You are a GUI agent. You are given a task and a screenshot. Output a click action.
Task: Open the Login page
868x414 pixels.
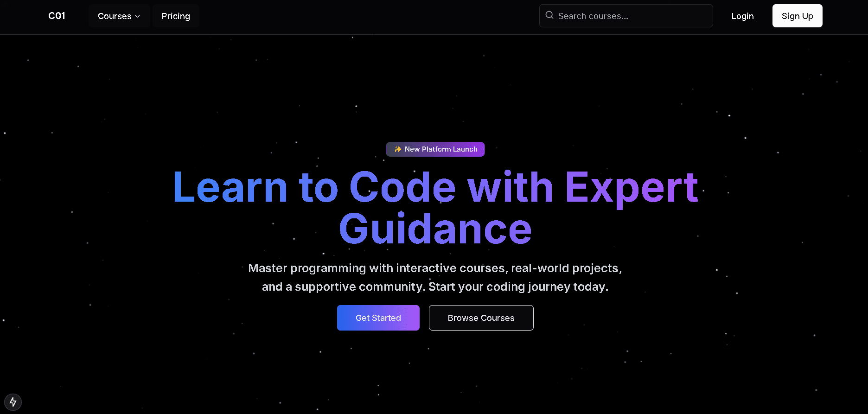coord(742,16)
